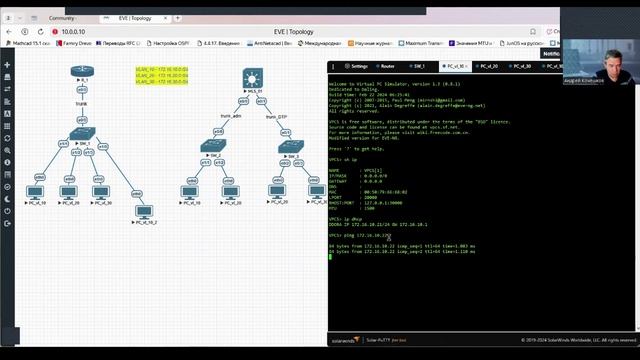Open Startup-configs icon in EVE sidebar
The width and height of the screenshot is (640, 360).
click(7, 102)
